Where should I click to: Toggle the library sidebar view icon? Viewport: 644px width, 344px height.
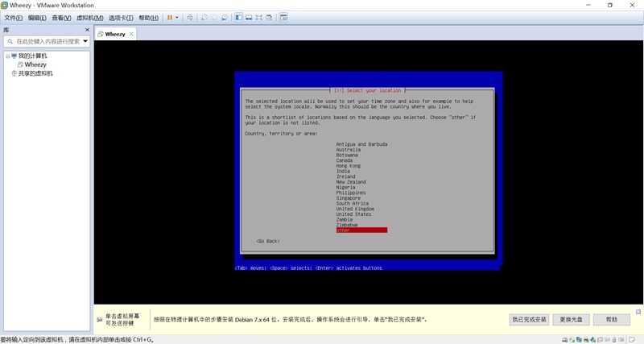coord(238,18)
